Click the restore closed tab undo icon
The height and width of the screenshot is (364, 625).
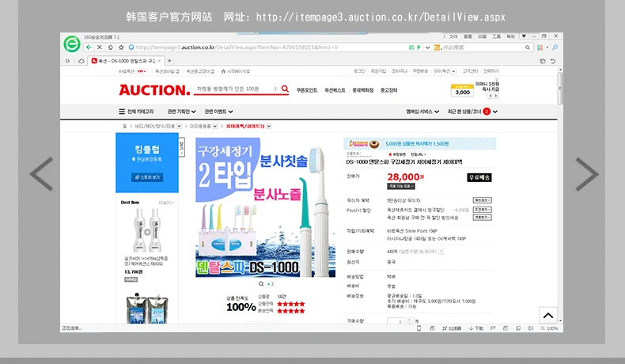(553, 61)
